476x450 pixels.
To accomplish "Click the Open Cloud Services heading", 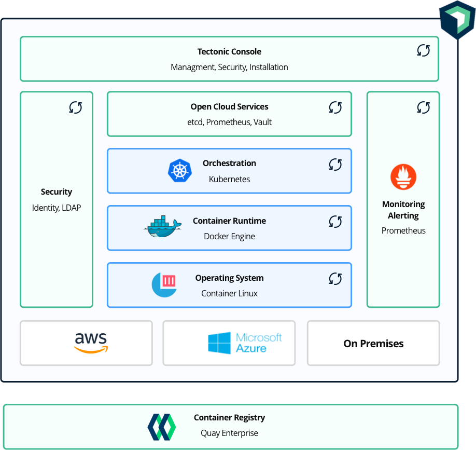I will click(229, 106).
